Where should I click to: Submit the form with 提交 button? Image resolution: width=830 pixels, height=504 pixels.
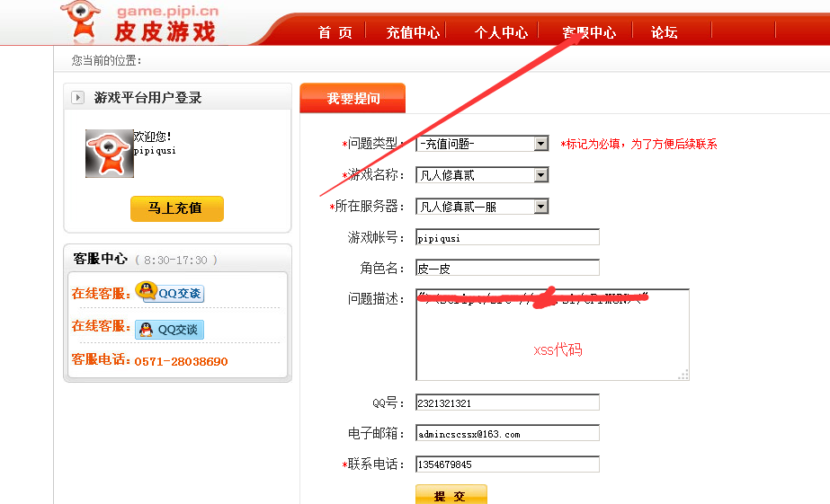pos(451,495)
